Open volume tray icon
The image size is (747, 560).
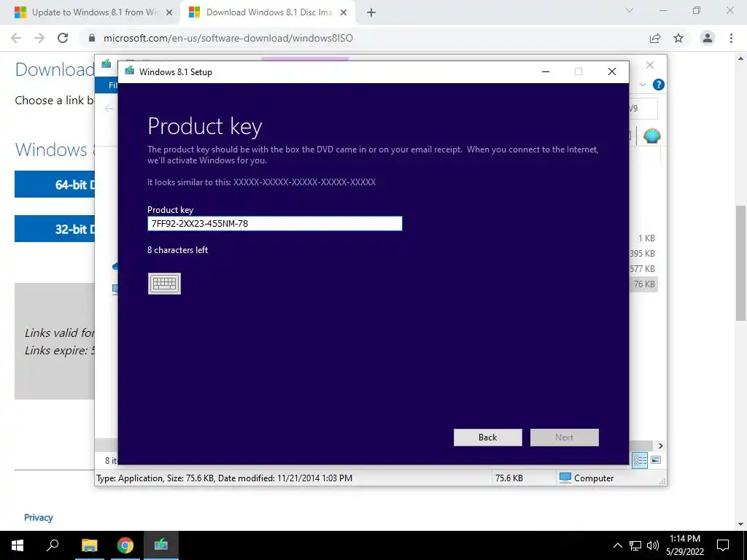(652, 545)
